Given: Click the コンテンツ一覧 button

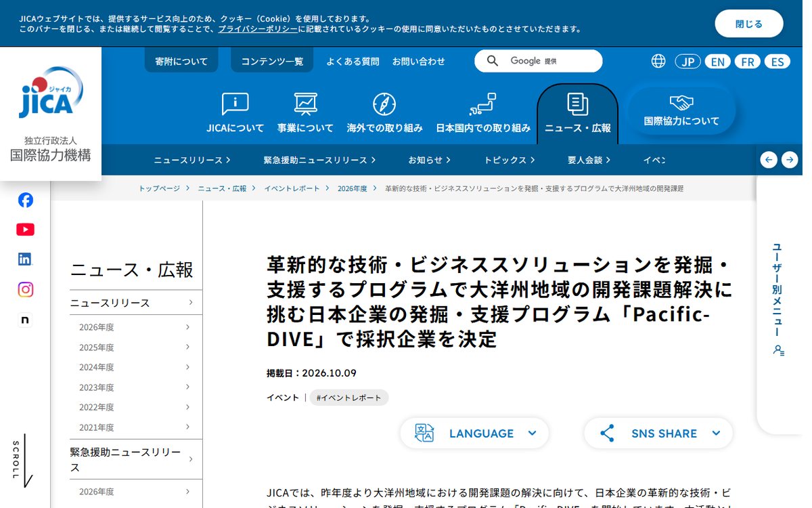Looking at the screenshot, I should (x=272, y=61).
